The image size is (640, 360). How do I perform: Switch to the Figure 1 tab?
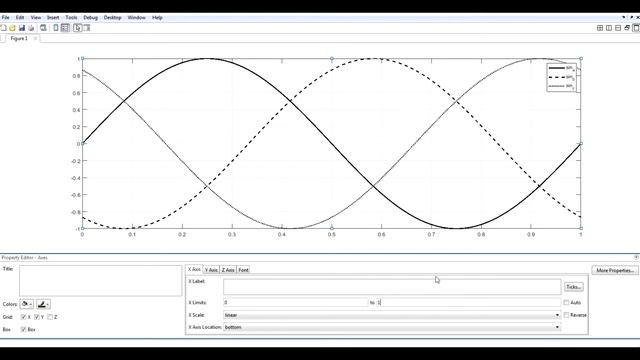(19, 38)
